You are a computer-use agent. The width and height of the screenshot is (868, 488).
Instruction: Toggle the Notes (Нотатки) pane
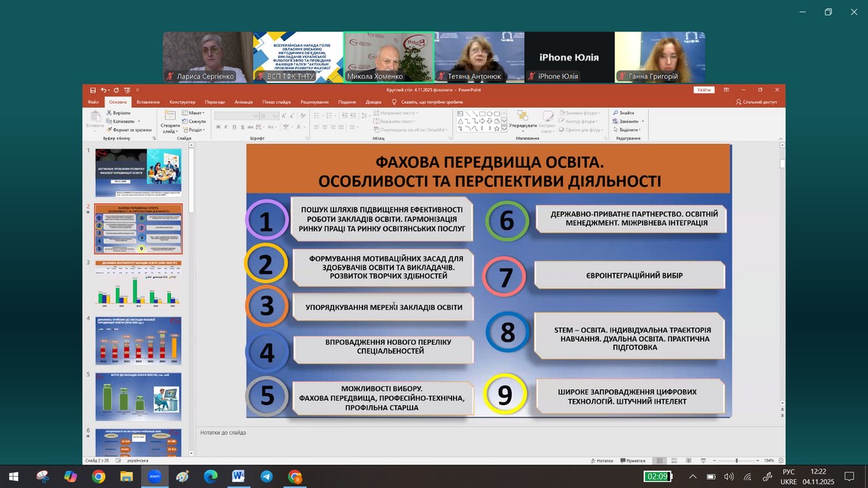[602, 461]
